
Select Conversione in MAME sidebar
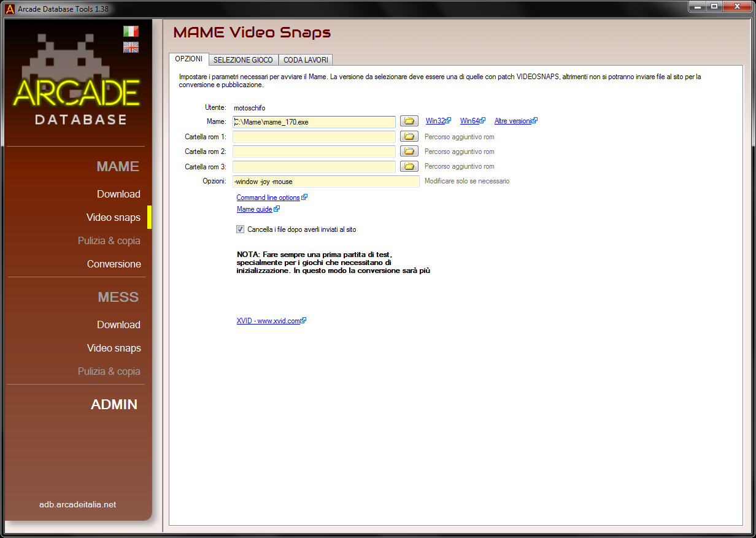[x=114, y=264]
